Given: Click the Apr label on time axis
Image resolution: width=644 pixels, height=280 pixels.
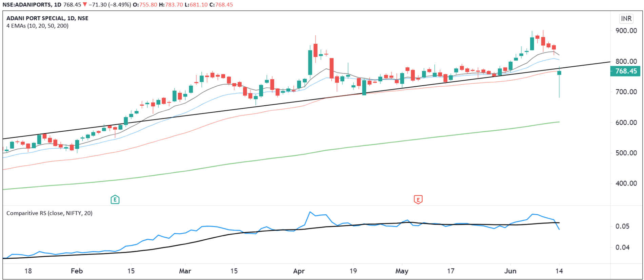Looking at the screenshot, I should click(x=299, y=271).
